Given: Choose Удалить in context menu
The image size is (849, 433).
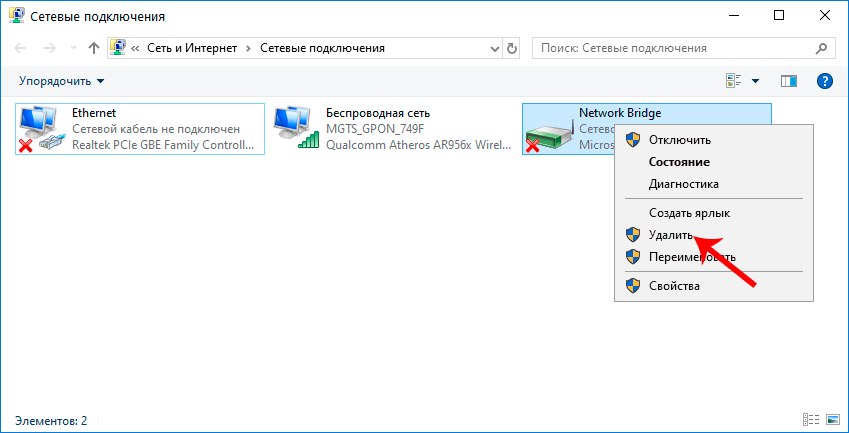Looking at the screenshot, I should (x=714, y=235).
